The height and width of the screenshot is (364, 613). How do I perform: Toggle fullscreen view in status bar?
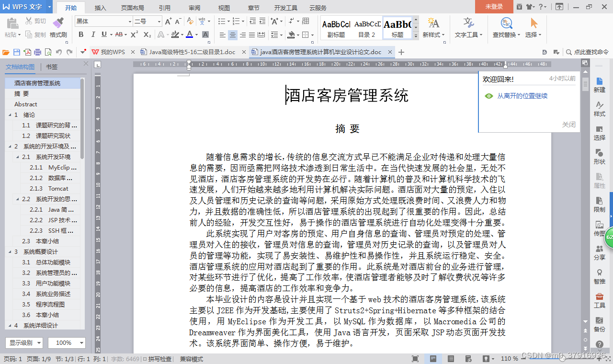pyautogui.click(x=415, y=359)
